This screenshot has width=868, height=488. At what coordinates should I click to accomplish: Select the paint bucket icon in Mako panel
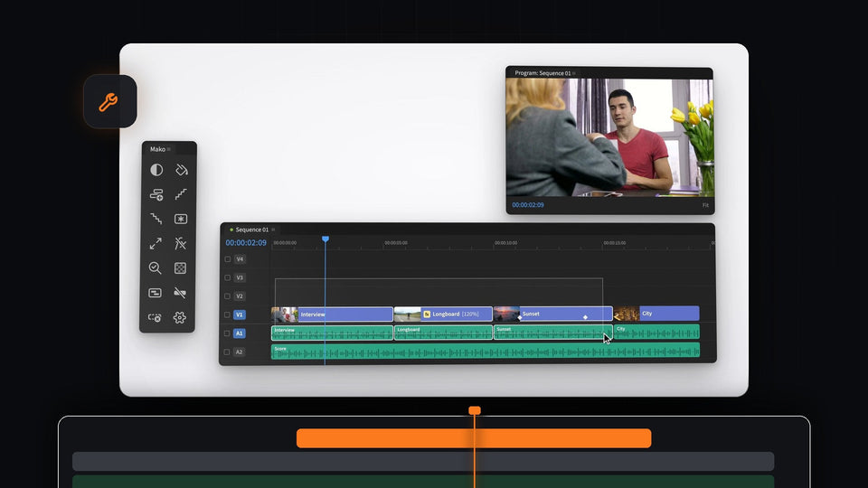tap(181, 170)
